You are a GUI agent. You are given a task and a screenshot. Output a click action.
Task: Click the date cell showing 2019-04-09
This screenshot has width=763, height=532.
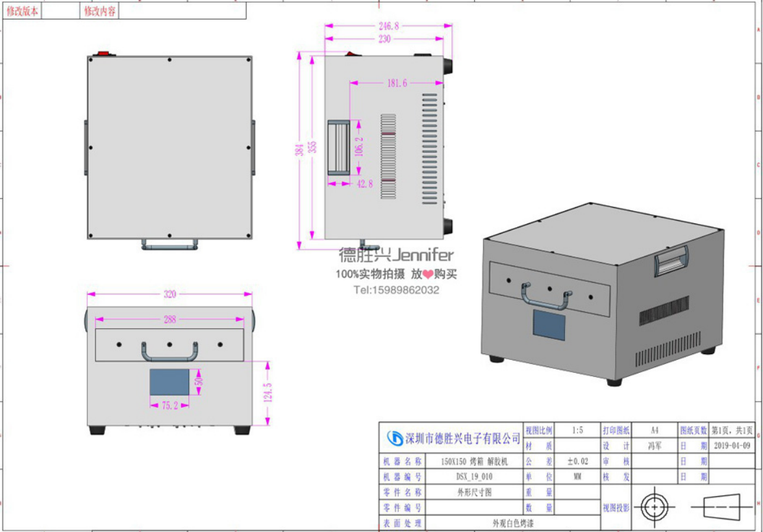732,446
